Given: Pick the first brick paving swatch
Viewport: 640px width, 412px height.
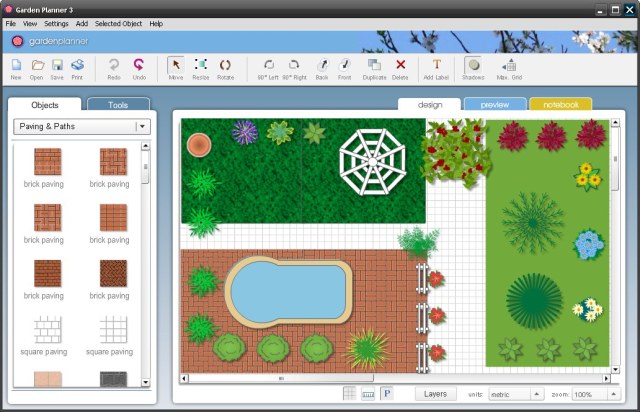Looking at the screenshot, I should click(x=48, y=162).
